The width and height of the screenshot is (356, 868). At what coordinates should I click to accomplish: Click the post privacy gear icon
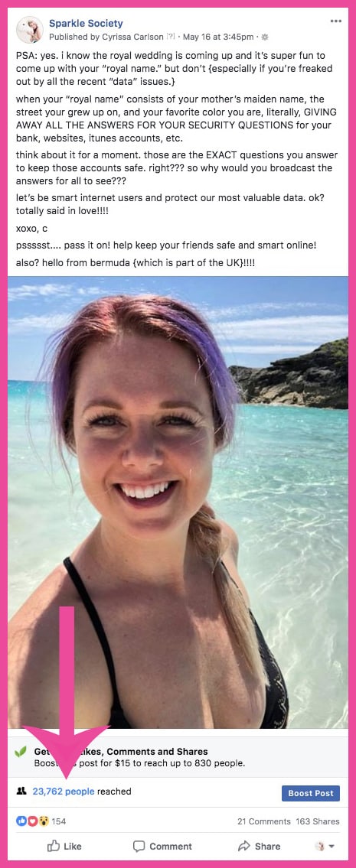point(264,37)
